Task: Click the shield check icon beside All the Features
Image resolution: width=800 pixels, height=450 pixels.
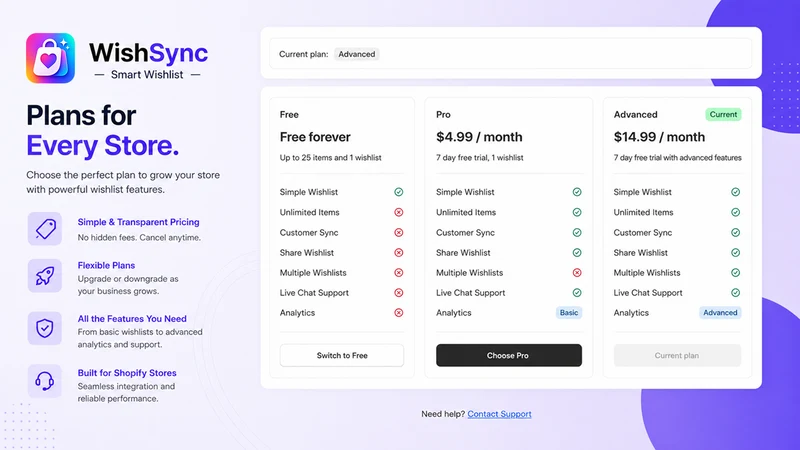Action: pos(45,328)
